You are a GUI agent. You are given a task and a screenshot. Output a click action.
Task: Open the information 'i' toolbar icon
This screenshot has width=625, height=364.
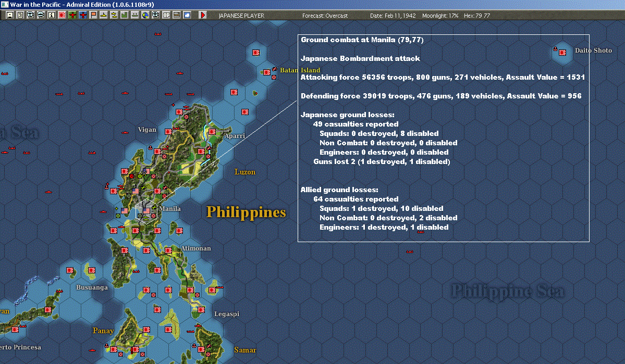(52, 15)
